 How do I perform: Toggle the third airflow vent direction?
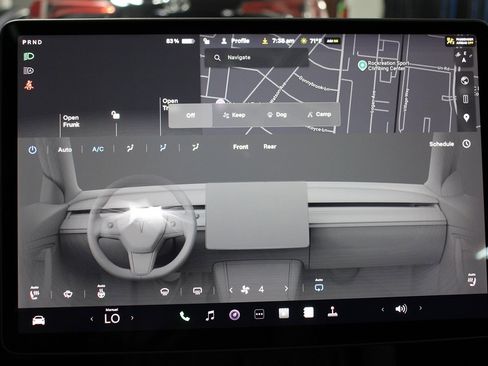196,147
